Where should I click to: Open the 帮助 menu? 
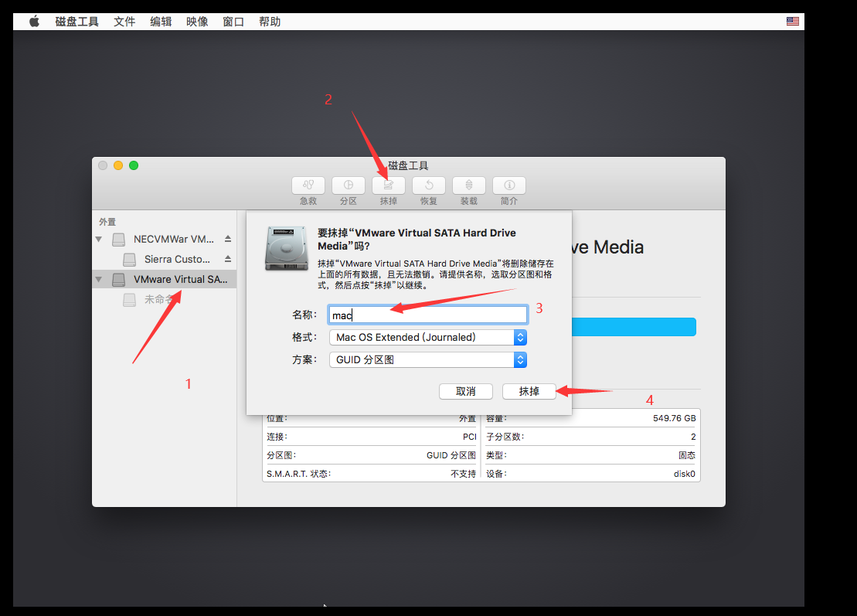click(x=270, y=22)
